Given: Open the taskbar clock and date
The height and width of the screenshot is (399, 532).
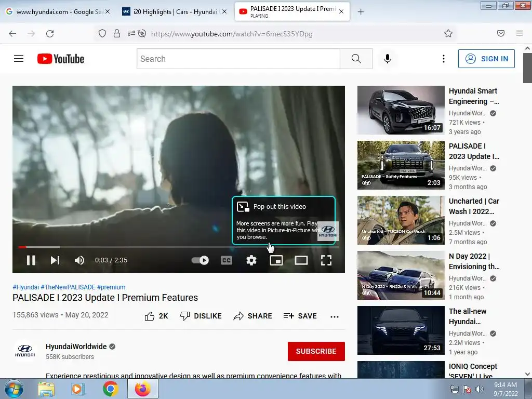Looking at the screenshot, I should (505, 389).
